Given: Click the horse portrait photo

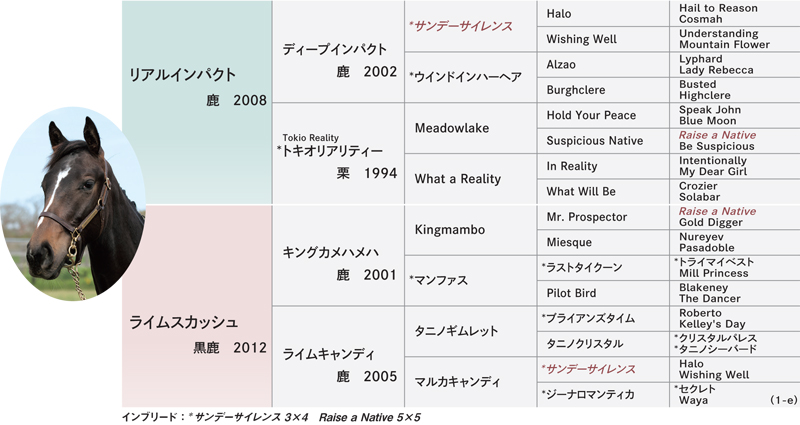Looking at the screenshot, I should pyautogui.click(x=73, y=204).
